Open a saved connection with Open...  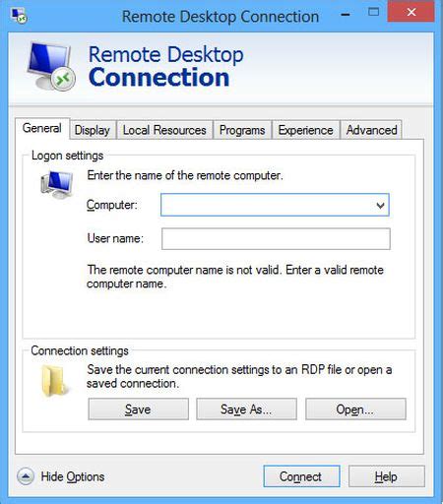pyautogui.click(x=355, y=409)
